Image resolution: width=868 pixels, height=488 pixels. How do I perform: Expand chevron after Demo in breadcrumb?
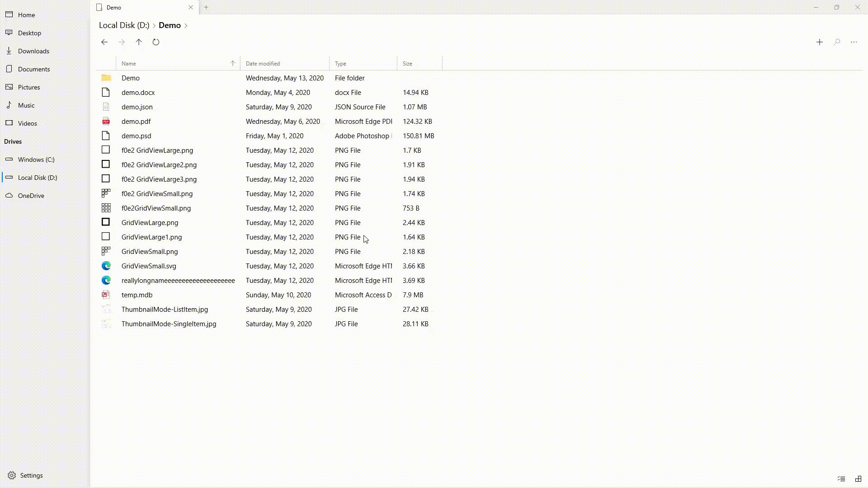(x=186, y=26)
